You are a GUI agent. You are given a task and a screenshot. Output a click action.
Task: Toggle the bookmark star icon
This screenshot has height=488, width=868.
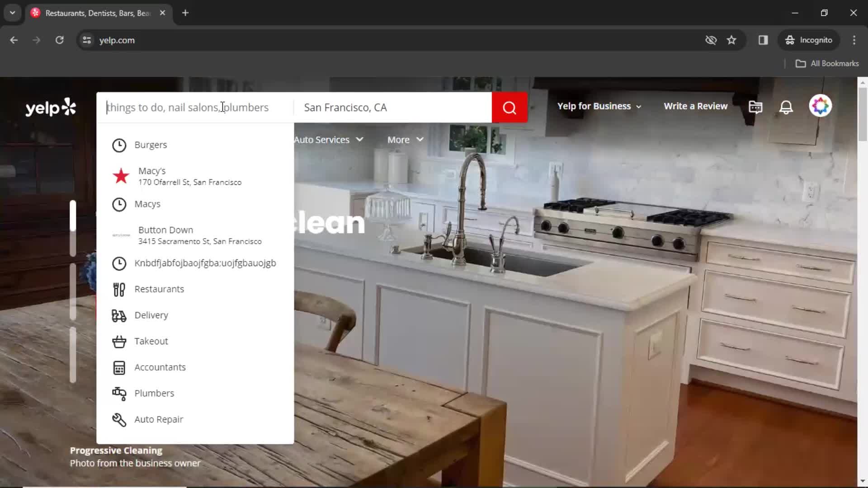point(733,40)
